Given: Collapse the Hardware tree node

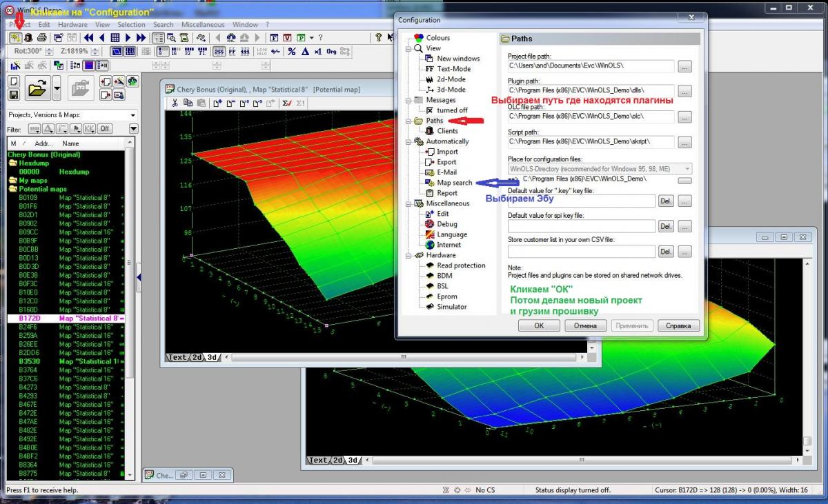Looking at the screenshot, I should click(409, 255).
